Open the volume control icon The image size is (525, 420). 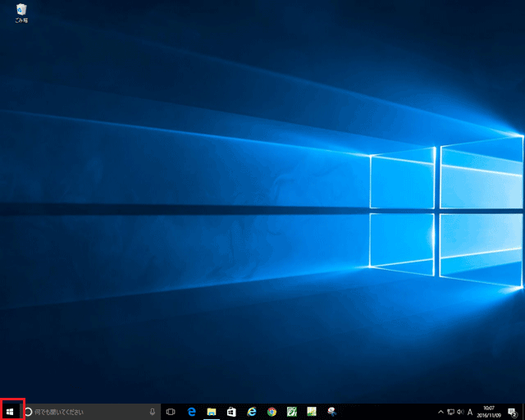[460, 412]
